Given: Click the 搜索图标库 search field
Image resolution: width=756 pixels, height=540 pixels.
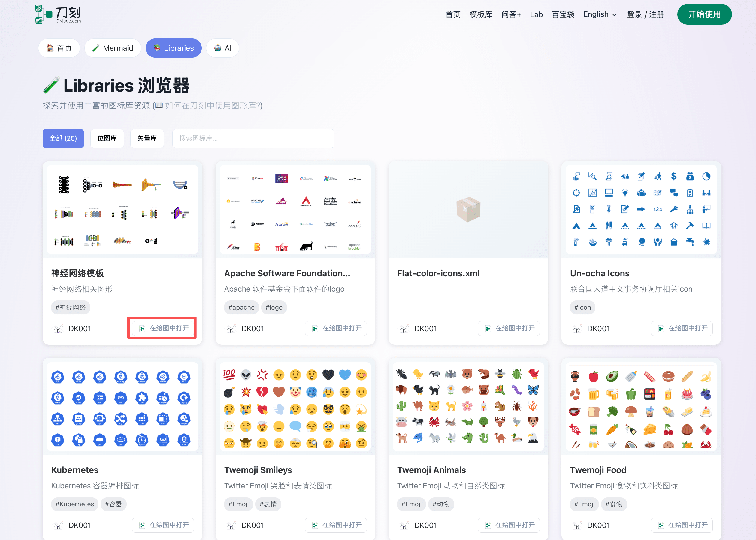Looking at the screenshot, I should click(253, 139).
